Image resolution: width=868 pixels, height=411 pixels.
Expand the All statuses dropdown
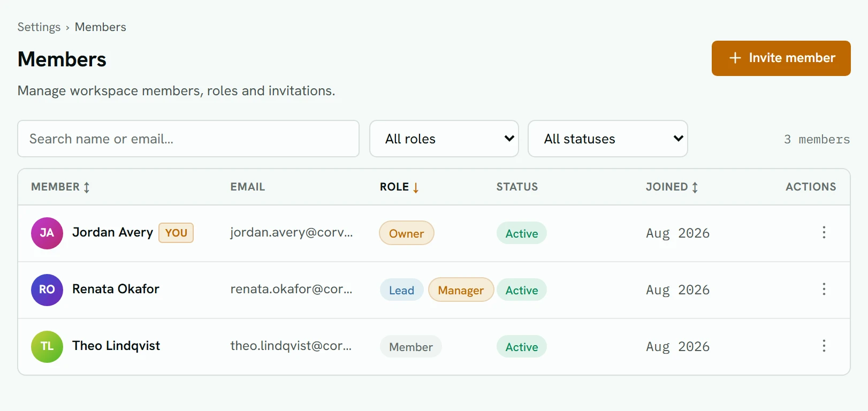pyautogui.click(x=608, y=139)
